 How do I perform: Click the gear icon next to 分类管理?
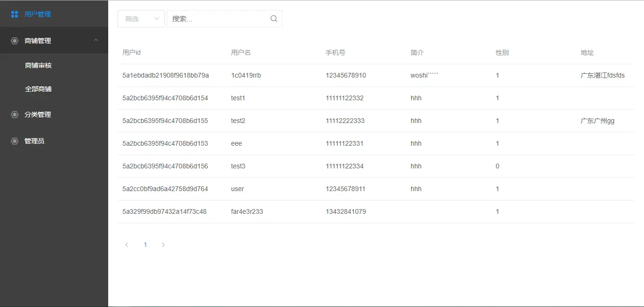coord(15,114)
